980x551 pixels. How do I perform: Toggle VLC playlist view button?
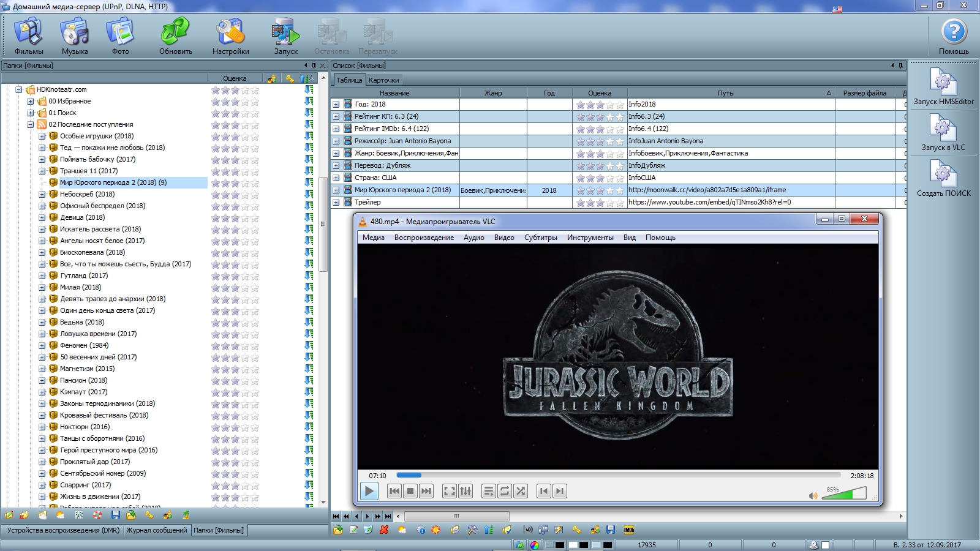[489, 491]
